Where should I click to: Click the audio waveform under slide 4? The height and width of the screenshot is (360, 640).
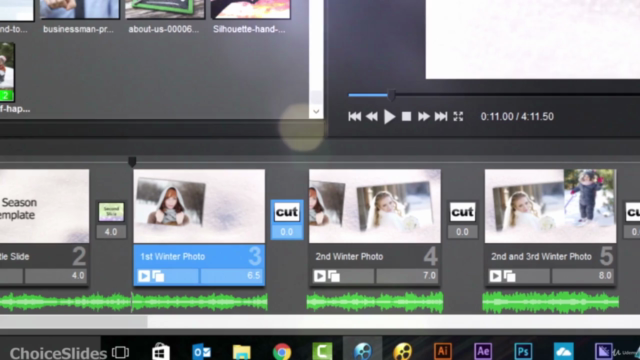coord(375,302)
